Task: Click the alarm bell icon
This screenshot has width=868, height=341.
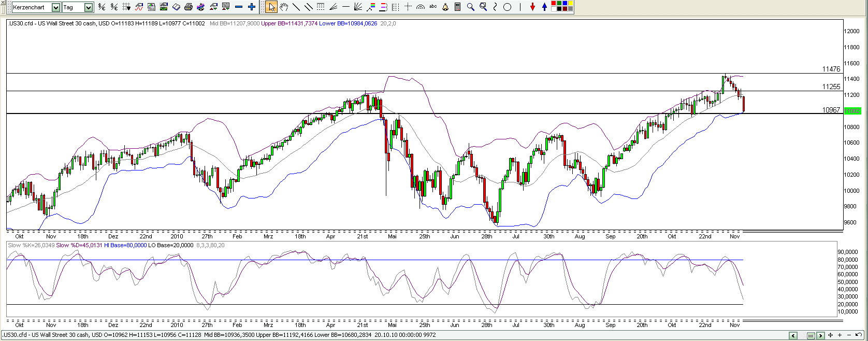Action: coord(445,7)
